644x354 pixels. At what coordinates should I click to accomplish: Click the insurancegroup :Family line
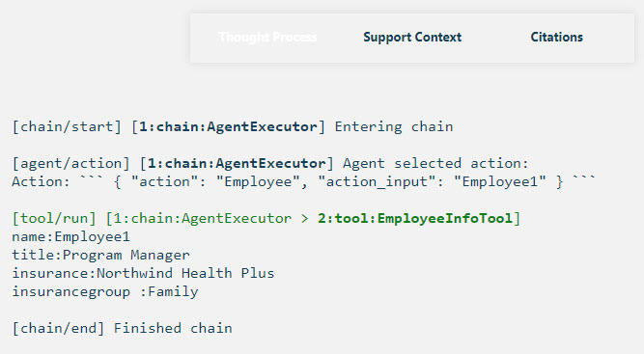105,291
